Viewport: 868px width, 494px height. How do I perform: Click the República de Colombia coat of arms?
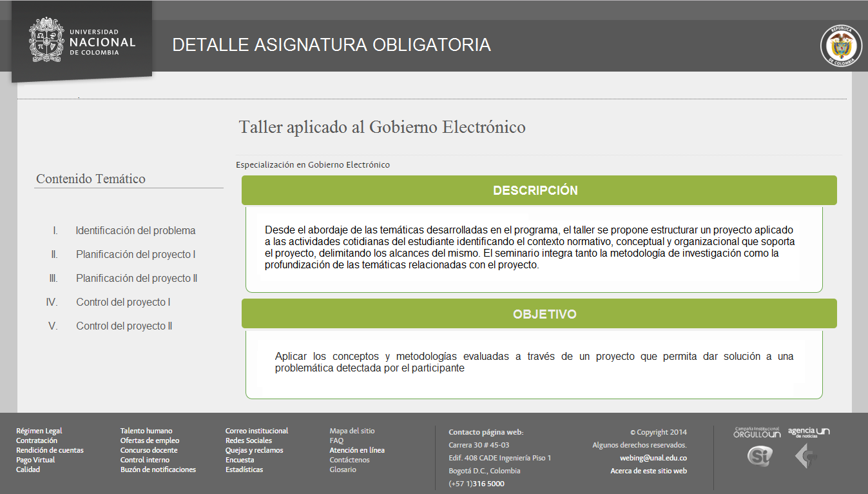tap(840, 46)
